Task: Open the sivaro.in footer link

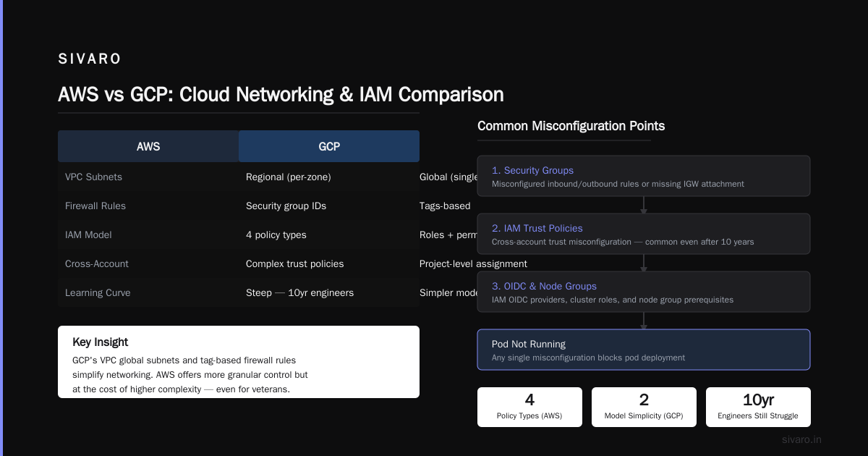Action: click(x=802, y=439)
